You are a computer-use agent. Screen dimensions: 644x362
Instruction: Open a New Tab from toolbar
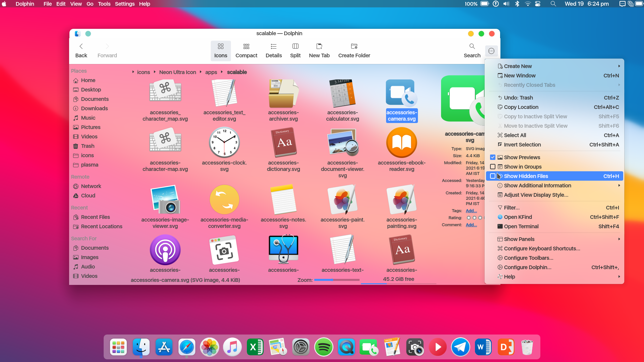tap(319, 51)
